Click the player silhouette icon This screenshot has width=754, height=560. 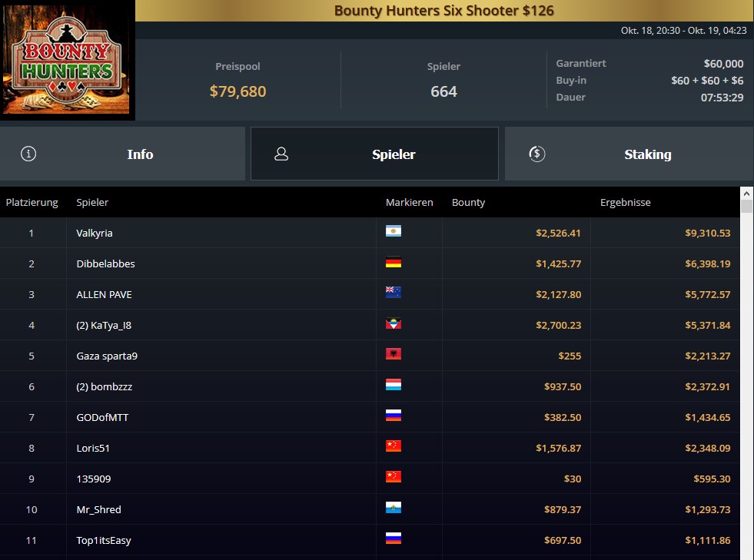[x=281, y=154]
